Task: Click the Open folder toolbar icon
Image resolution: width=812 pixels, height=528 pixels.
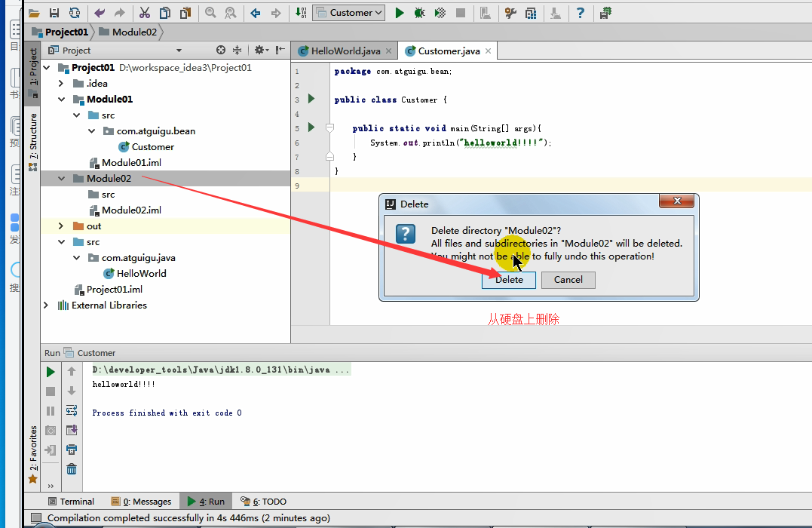Action: [34, 13]
